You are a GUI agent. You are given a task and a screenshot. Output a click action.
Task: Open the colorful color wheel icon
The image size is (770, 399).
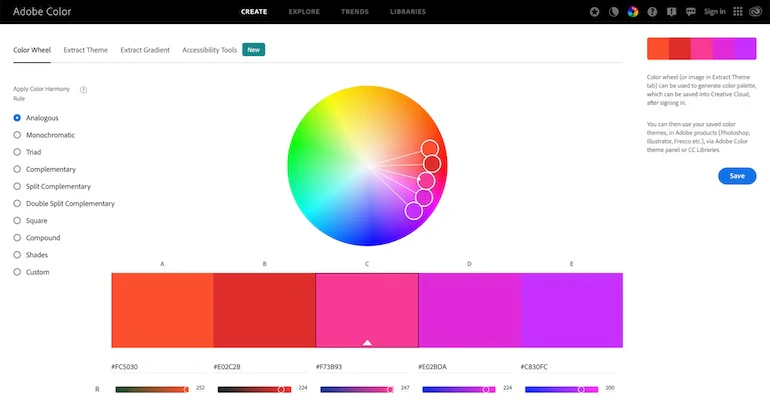[633, 12]
